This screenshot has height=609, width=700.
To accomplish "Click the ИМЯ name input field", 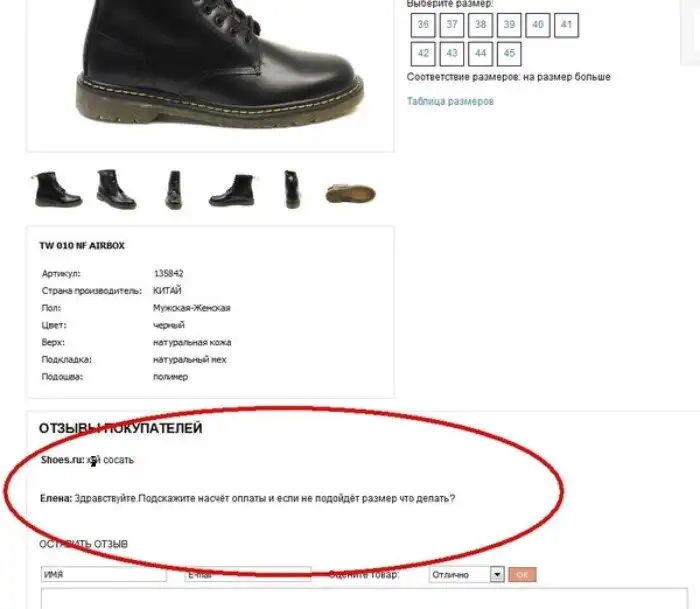I will [x=104, y=575].
